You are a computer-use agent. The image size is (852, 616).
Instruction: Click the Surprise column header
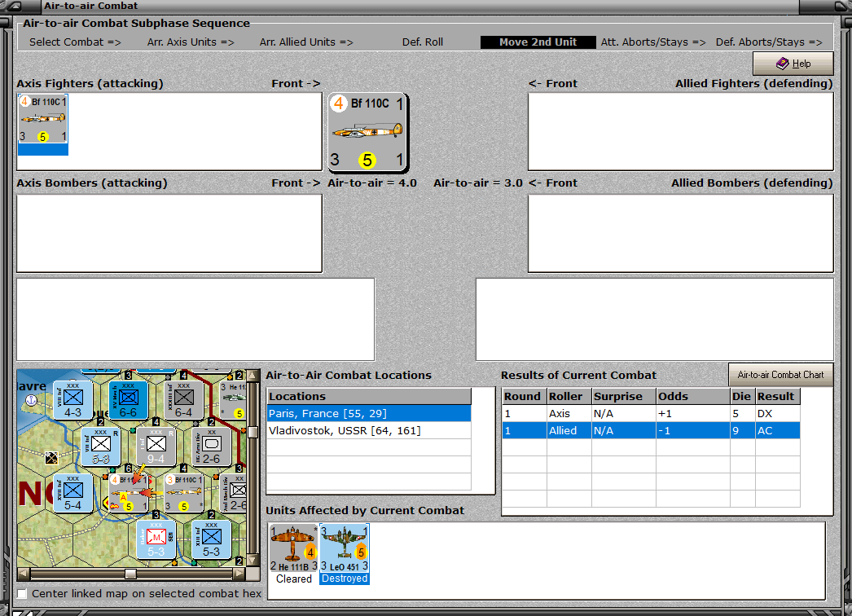623,396
